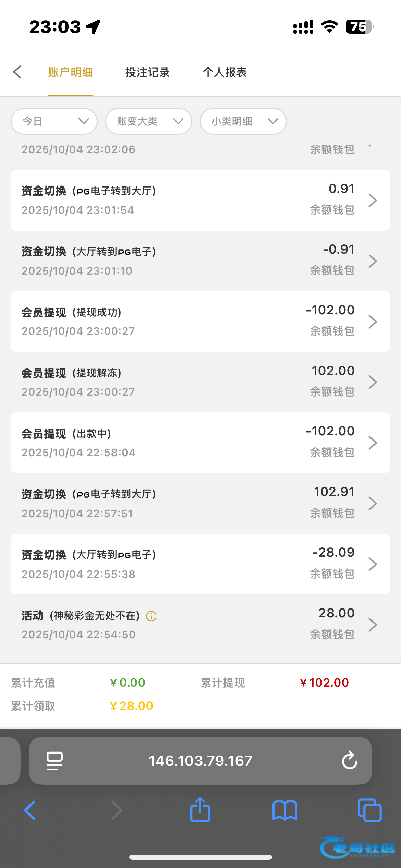
Task: Open the -28.09 大厅转到PG电子 entry
Action: pyautogui.click(x=200, y=564)
